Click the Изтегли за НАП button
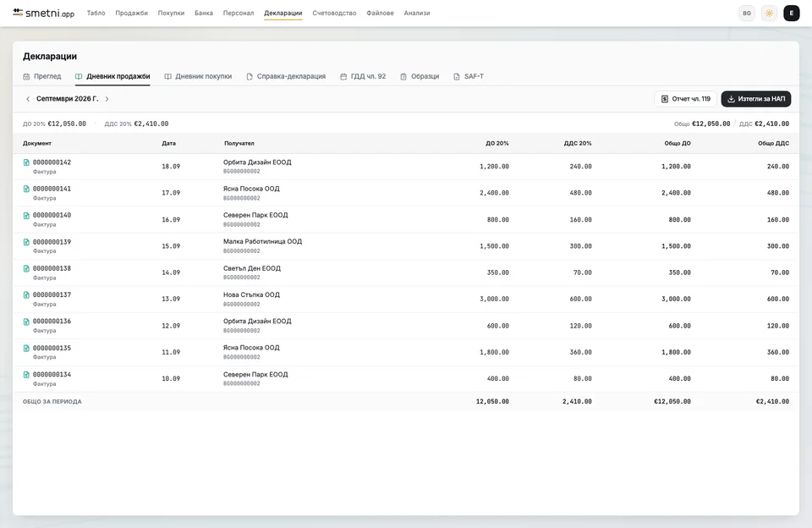Image resolution: width=812 pixels, height=528 pixels. (x=756, y=99)
